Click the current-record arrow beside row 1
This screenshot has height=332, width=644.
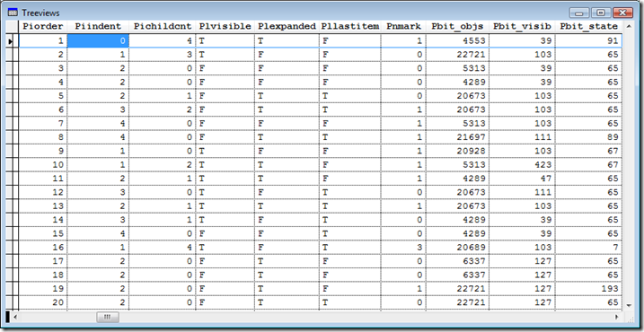click(10, 41)
